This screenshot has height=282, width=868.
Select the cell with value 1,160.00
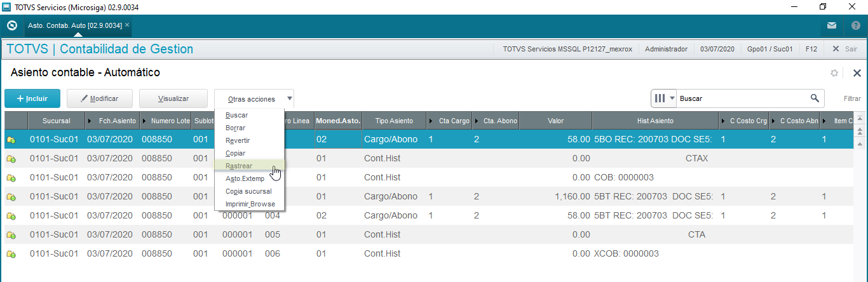(x=555, y=197)
